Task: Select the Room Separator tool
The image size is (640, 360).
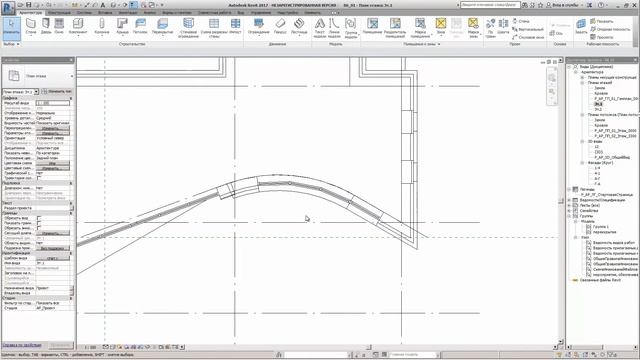Action: 395,28
